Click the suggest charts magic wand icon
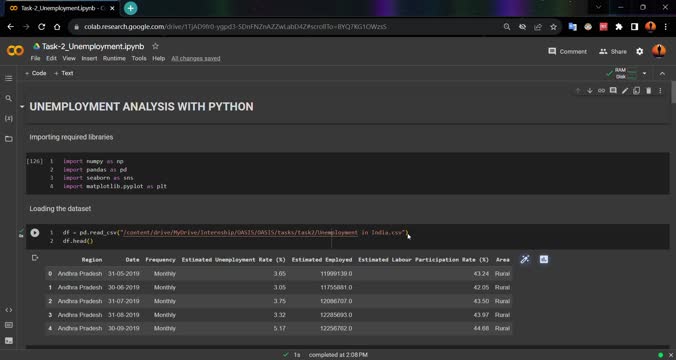The image size is (676, 360). (525, 260)
